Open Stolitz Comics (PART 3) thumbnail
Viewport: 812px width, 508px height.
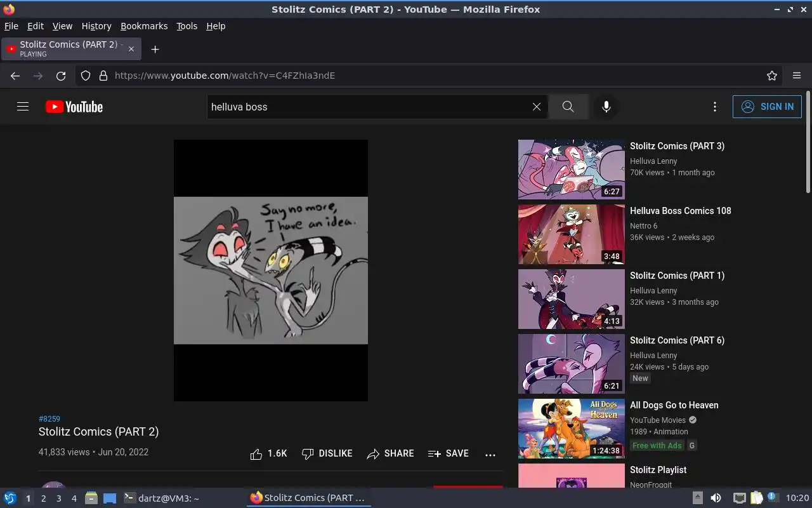pyautogui.click(x=572, y=170)
